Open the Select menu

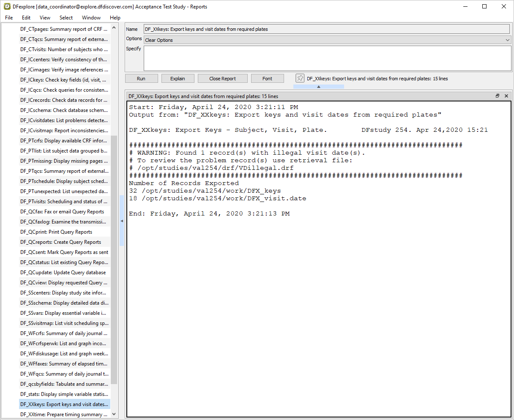click(66, 18)
